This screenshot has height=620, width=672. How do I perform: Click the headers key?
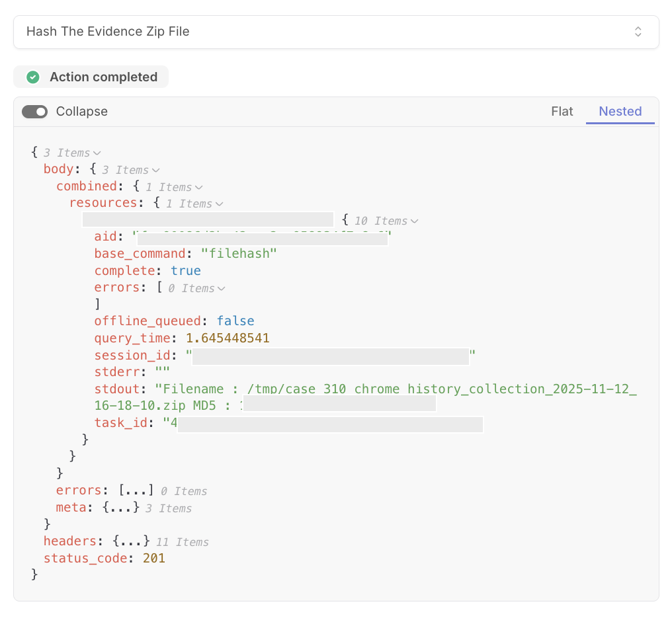pyautogui.click(x=70, y=541)
